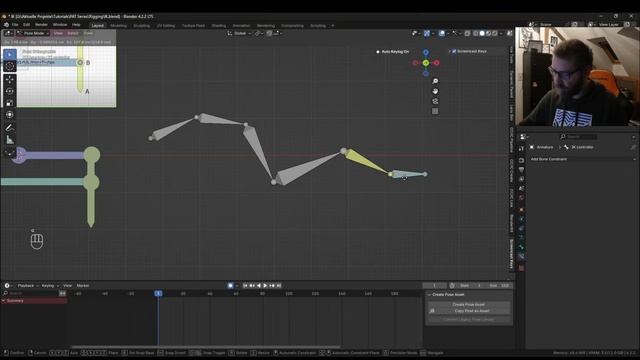
Task: Switch to the Layout workspace tab
Action: point(98,26)
